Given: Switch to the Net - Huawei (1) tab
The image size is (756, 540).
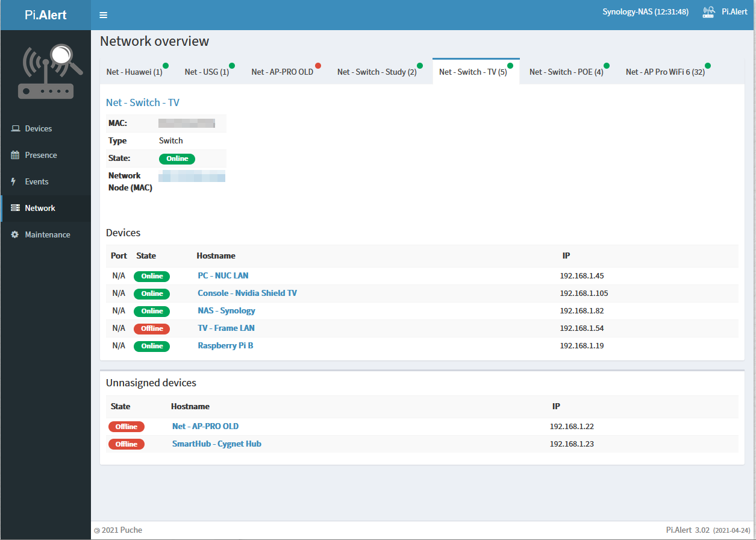Looking at the screenshot, I should [134, 72].
